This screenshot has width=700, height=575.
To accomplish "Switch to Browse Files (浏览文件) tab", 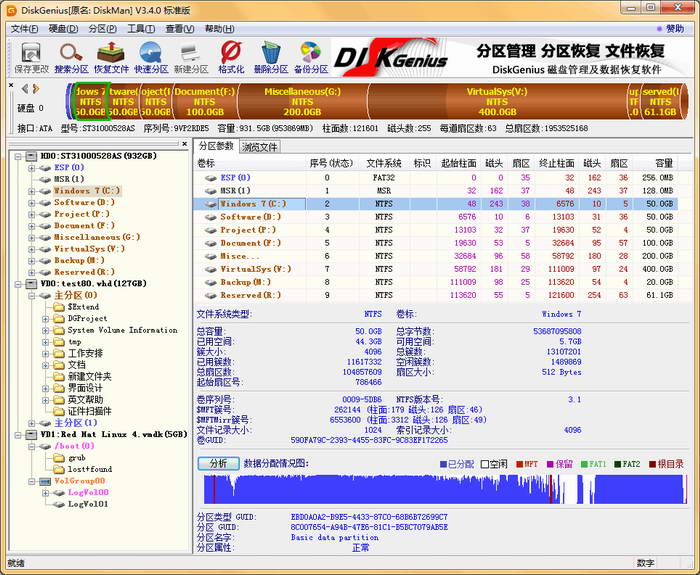I will [x=259, y=147].
